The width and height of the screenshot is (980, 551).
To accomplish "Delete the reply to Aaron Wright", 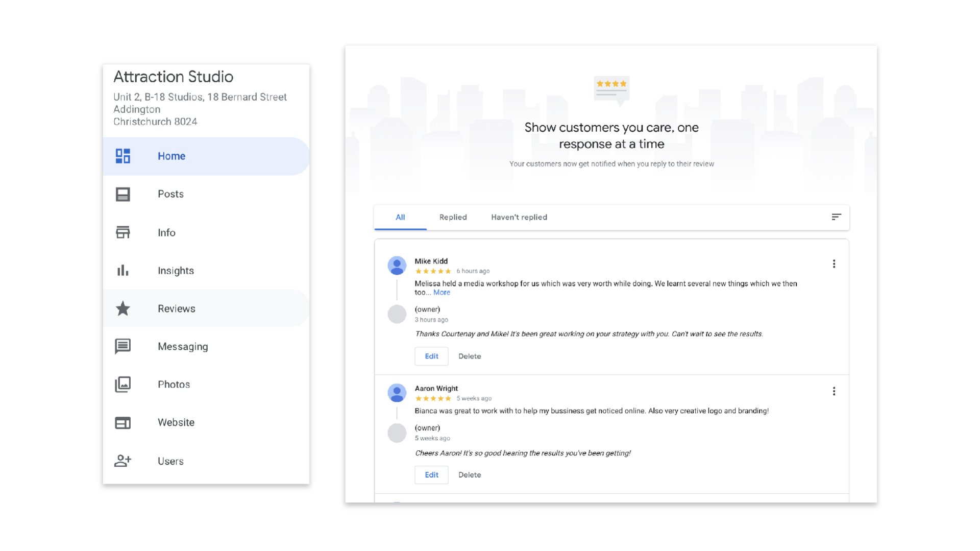I will point(470,475).
